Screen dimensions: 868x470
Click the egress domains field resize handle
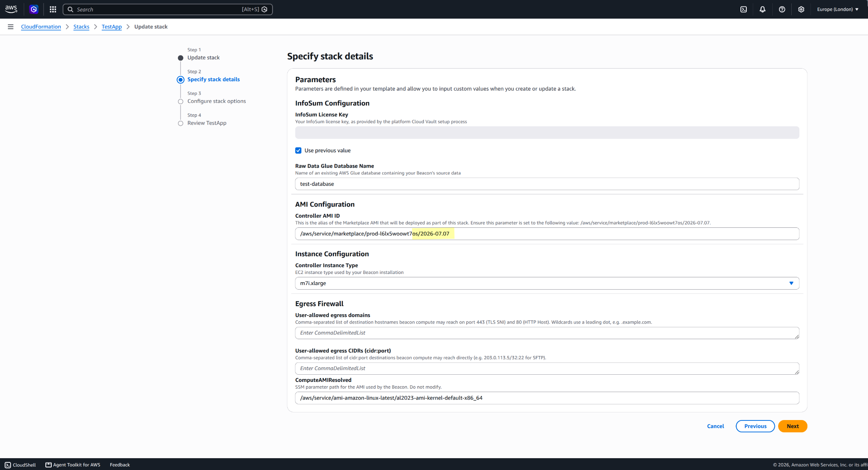click(x=797, y=337)
